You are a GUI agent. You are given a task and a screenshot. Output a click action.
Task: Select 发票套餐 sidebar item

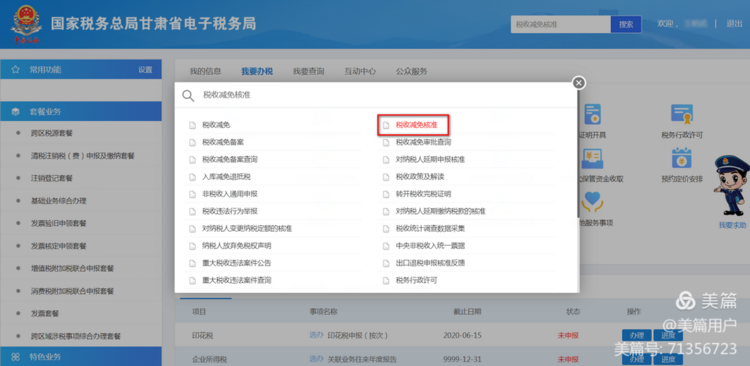coord(44,313)
